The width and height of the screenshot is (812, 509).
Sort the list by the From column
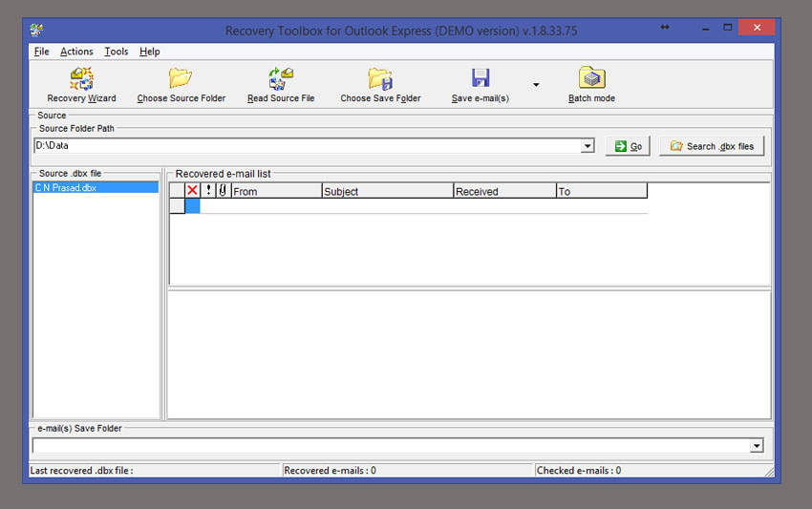click(276, 191)
